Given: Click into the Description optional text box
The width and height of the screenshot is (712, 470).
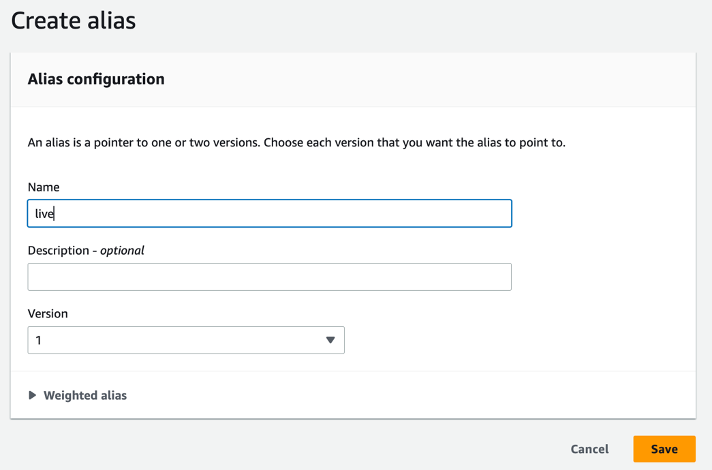Looking at the screenshot, I should click(270, 277).
